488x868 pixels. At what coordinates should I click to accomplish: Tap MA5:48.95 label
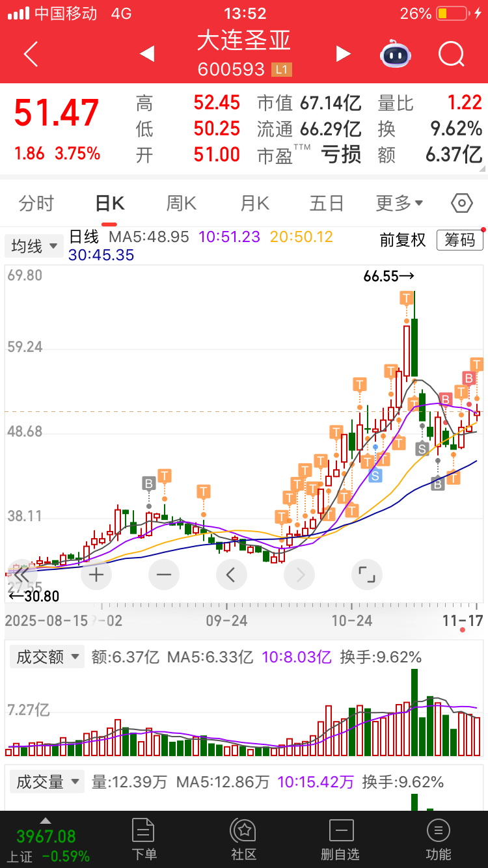pos(148,237)
